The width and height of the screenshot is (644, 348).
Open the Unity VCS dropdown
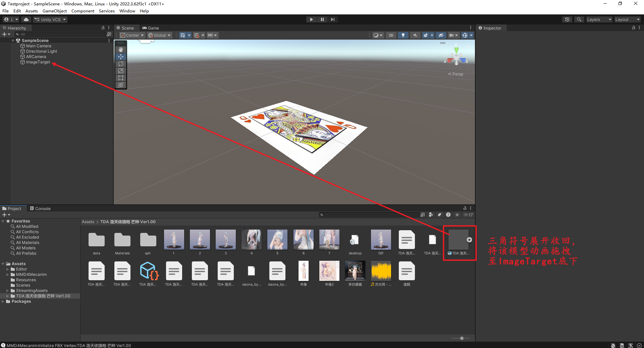click(x=50, y=19)
